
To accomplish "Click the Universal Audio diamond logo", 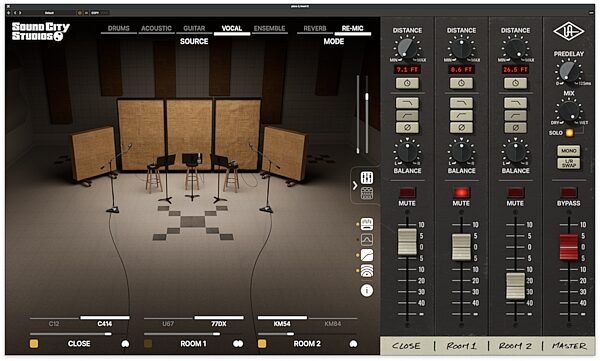I will (569, 31).
